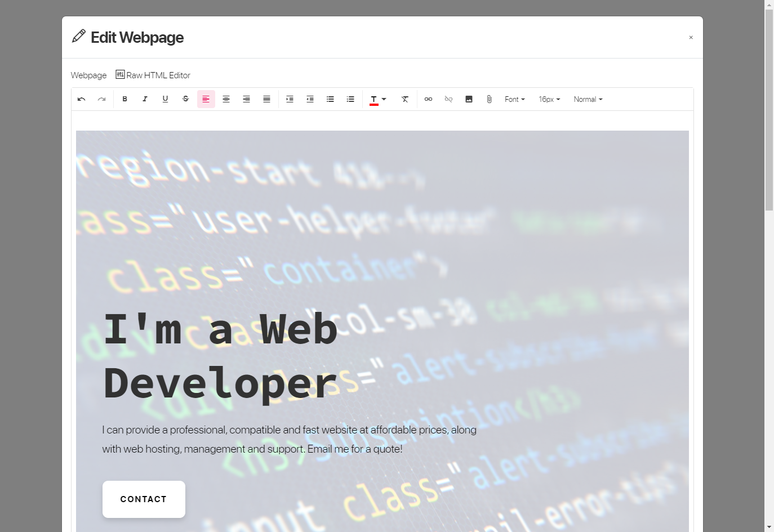Toggle strikethrough formatting
Viewport: 774px width, 532px height.
tap(186, 99)
